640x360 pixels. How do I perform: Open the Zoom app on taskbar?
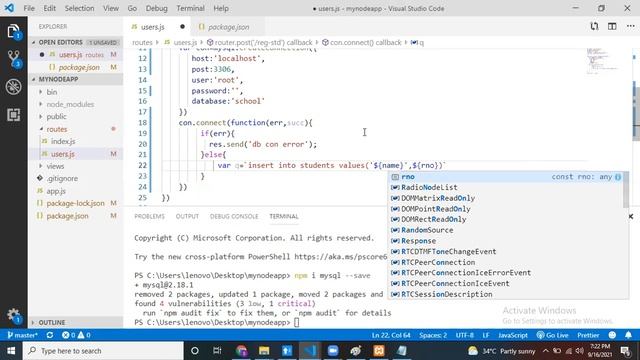pos(333,351)
